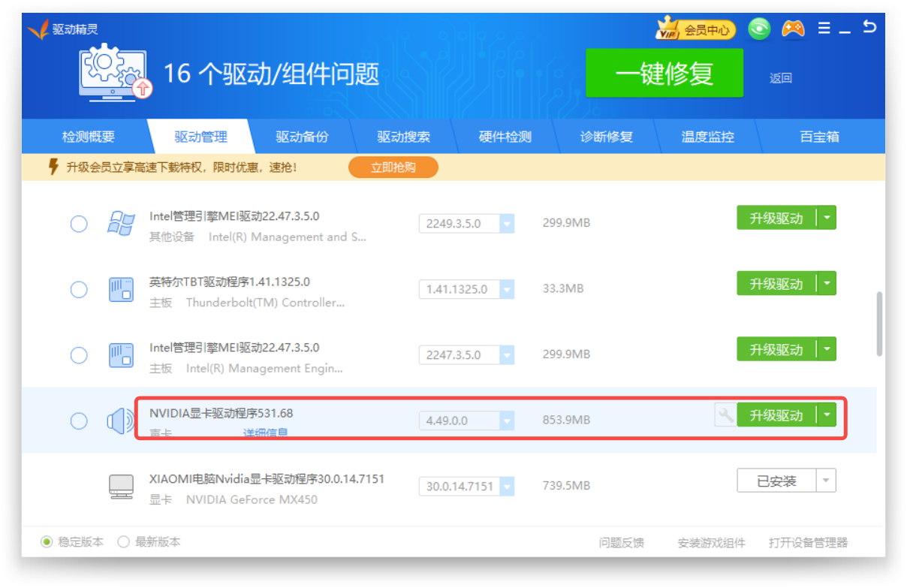Open the hamburger menu icon
Screen dimensions: 907x588
pos(824,29)
